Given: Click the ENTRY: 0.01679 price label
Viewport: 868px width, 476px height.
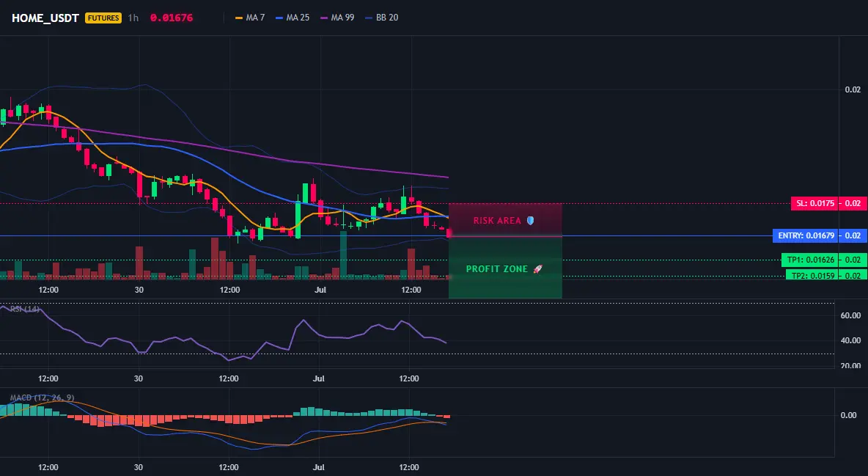Looking at the screenshot, I should click(x=806, y=236).
